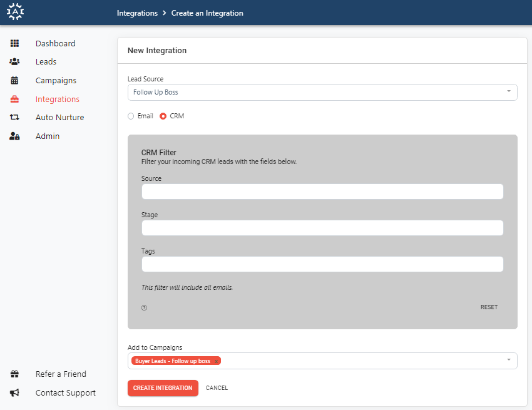Click the Dashboard grid icon
This screenshot has height=410, width=532.
[x=14, y=43]
